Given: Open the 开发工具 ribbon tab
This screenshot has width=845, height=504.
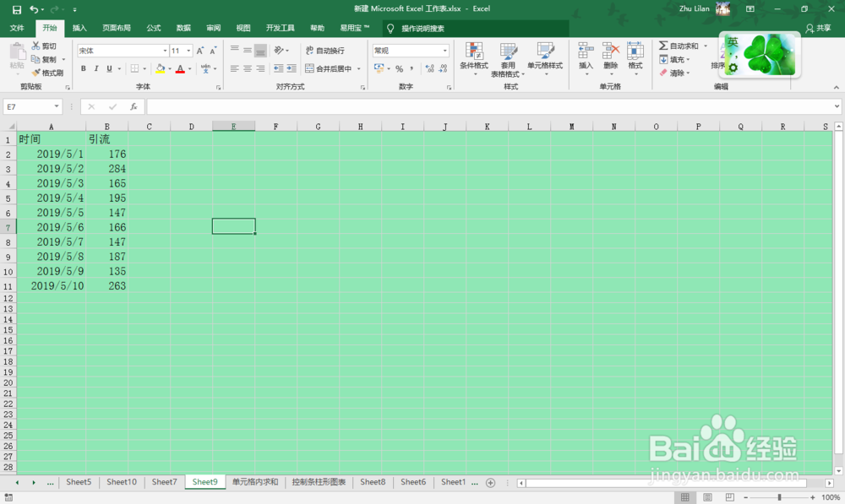Looking at the screenshot, I should [x=280, y=27].
